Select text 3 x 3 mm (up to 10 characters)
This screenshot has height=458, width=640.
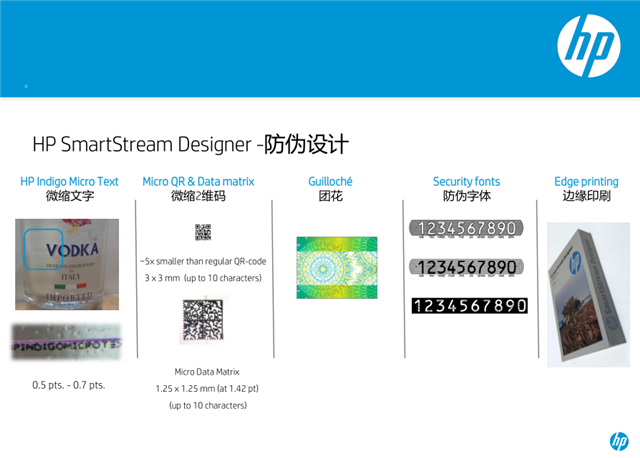click(203, 278)
